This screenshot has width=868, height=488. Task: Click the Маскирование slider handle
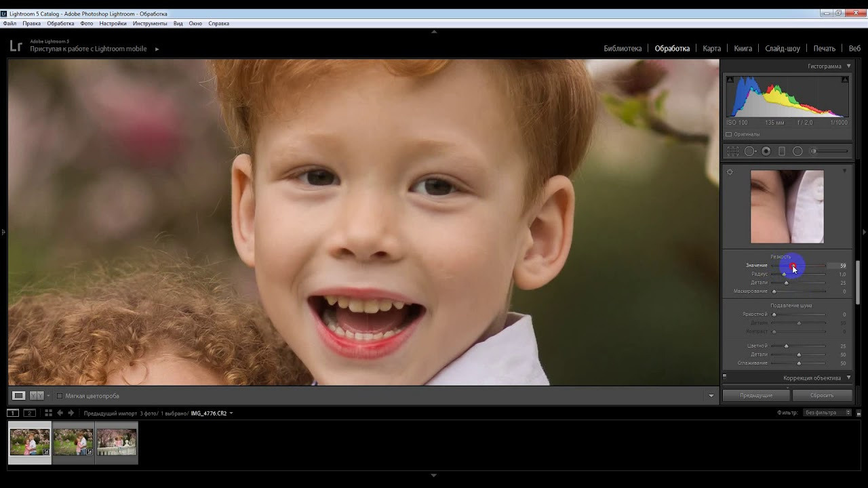pyautogui.click(x=774, y=291)
